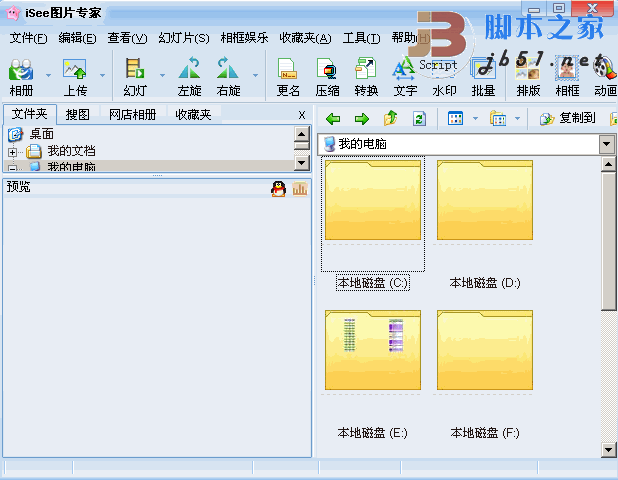Go forward with green right arrow
This screenshot has height=480, width=618.
tap(361, 119)
